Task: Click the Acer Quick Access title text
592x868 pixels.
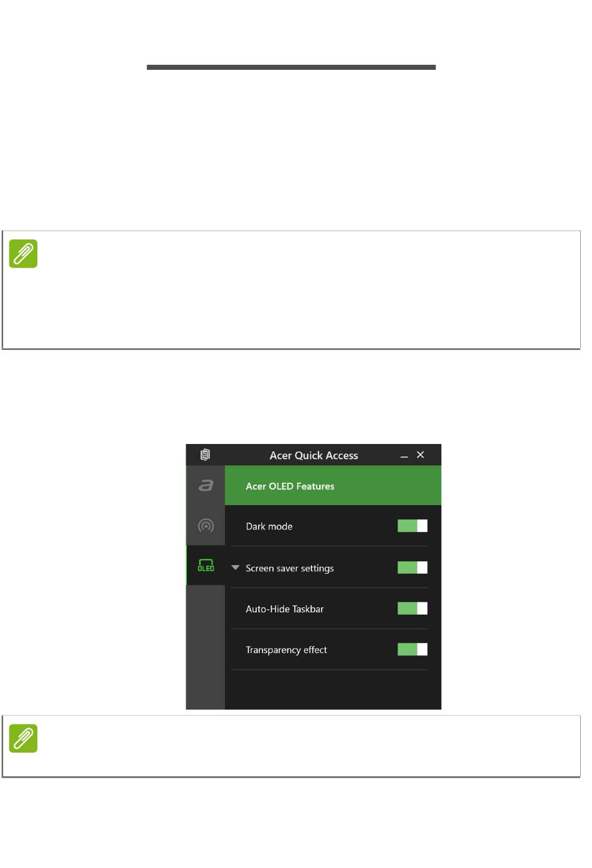Action: point(313,455)
